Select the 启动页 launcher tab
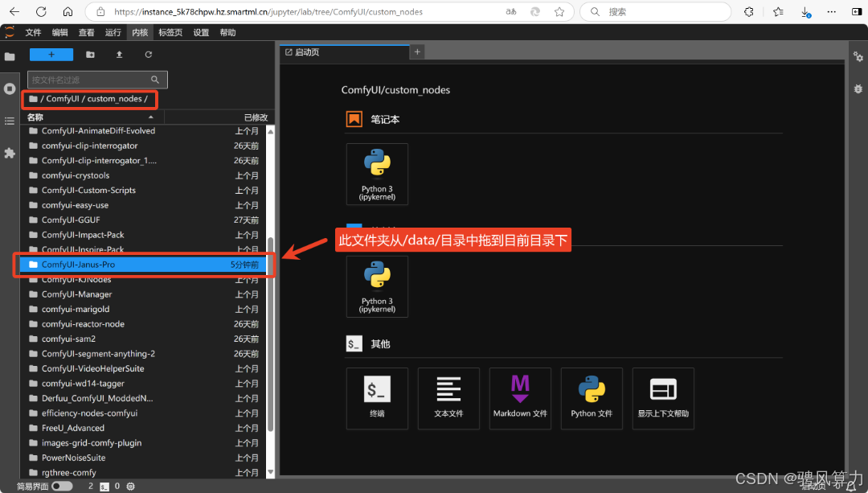Image resolution: width=868 pixels, height=493 pixels. tap(344, 52)
